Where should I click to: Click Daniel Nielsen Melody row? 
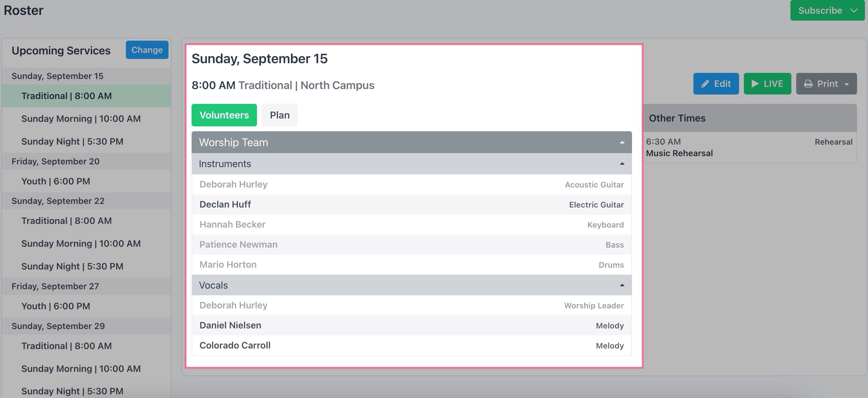point(411,325)
